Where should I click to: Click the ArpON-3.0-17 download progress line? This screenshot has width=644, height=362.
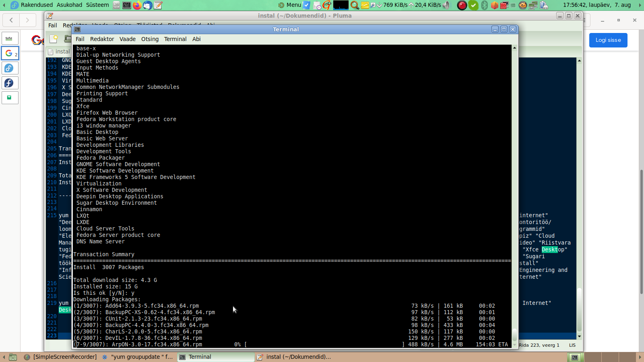click(x=291, y=344)
